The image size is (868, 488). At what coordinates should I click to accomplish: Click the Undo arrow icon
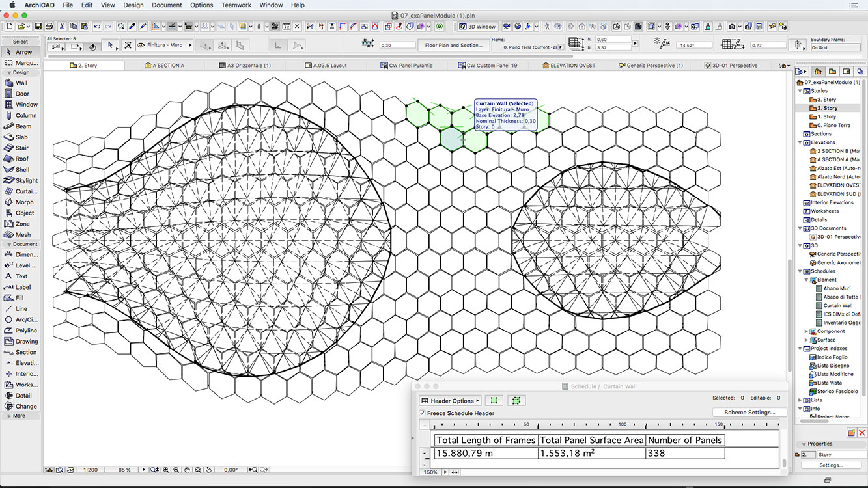click(x=97, y=27)
